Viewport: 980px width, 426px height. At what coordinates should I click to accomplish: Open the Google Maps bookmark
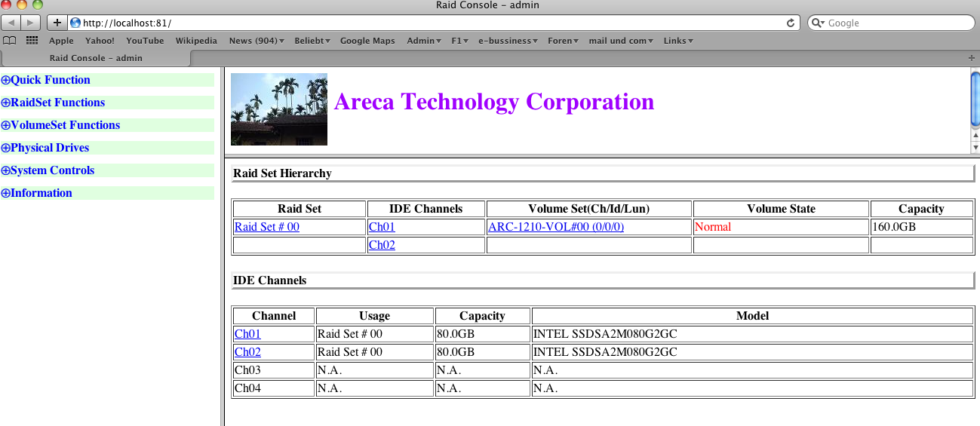(x=367, y=41)
